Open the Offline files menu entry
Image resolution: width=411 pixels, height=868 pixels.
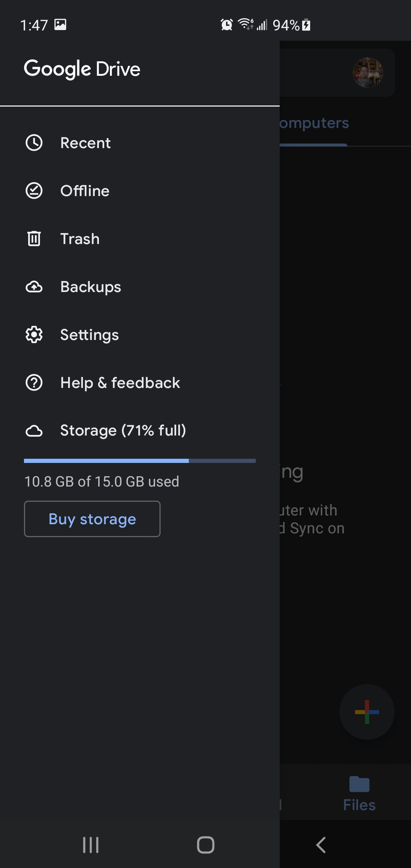85,191
